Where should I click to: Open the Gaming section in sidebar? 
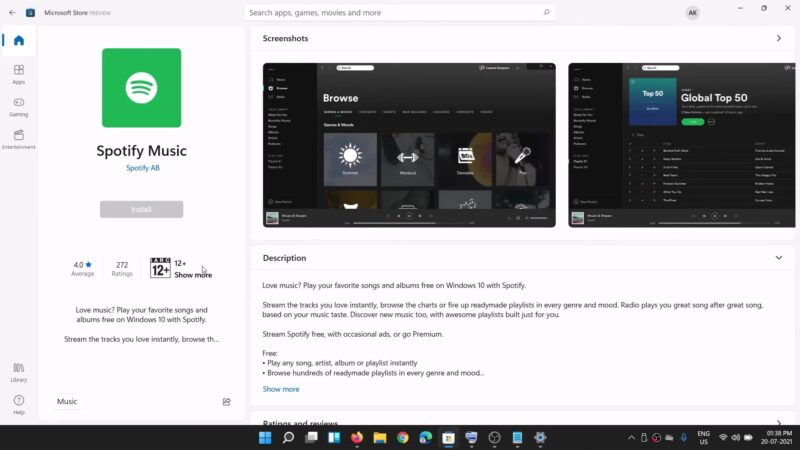(x=19, y=107)
